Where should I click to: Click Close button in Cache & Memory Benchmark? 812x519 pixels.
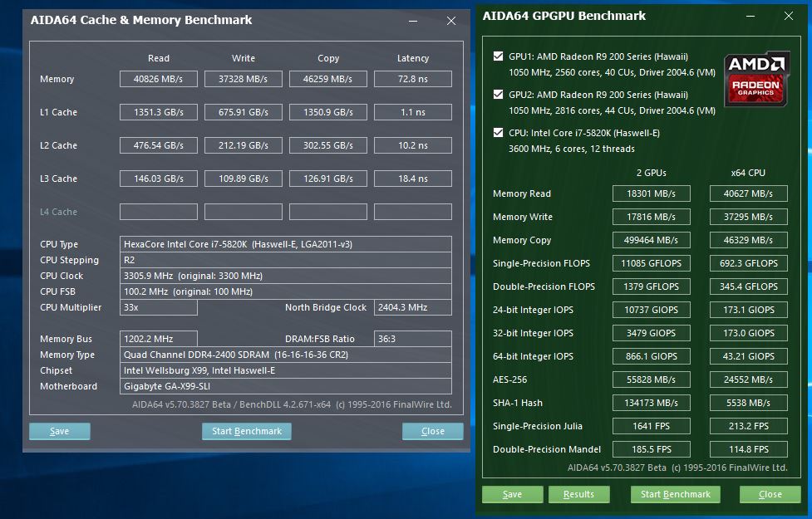[432, 431]
